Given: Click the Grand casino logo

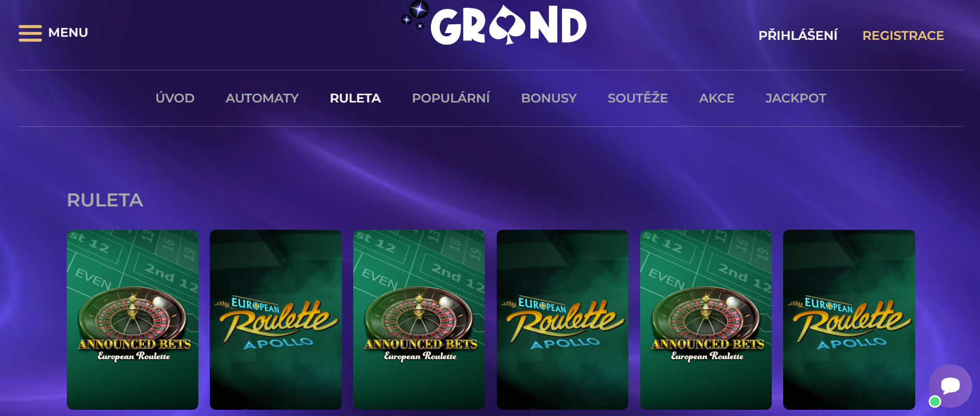Looking at the screenshot, I should coord(494,23).
